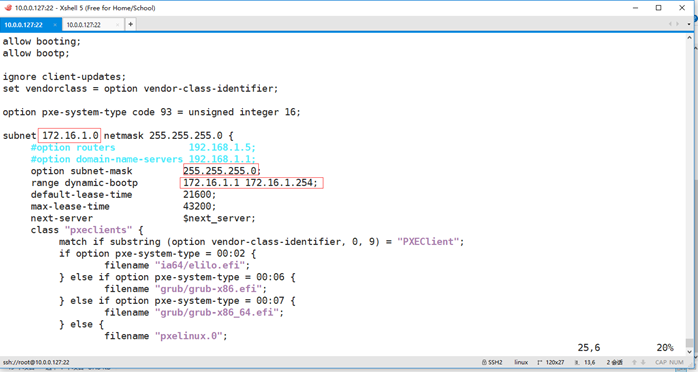Click 'option pxe-system-type code 93' line

coord(151,112)
